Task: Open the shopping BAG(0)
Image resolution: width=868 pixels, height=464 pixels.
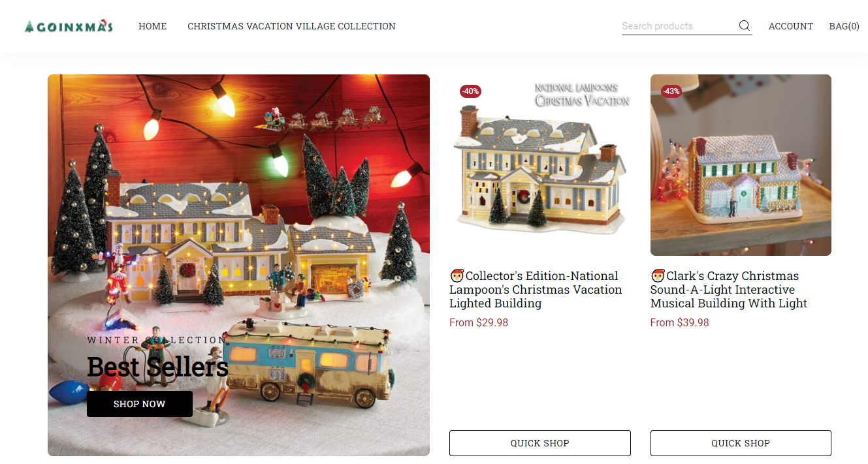Action: [844, 26]
